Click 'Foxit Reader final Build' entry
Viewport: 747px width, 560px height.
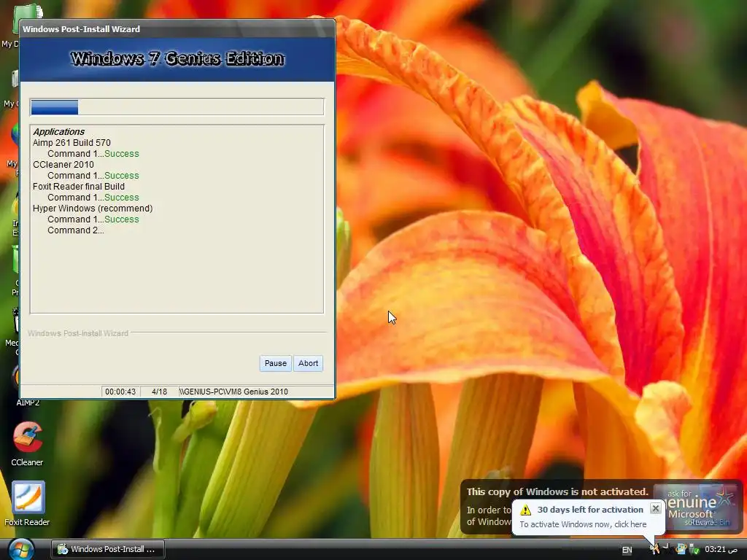pos(79,187)
